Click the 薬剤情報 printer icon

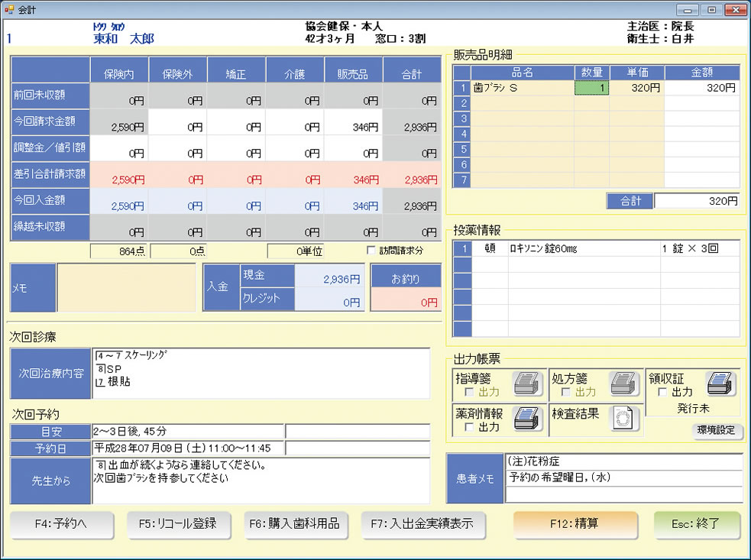click(x=527, y=419)
